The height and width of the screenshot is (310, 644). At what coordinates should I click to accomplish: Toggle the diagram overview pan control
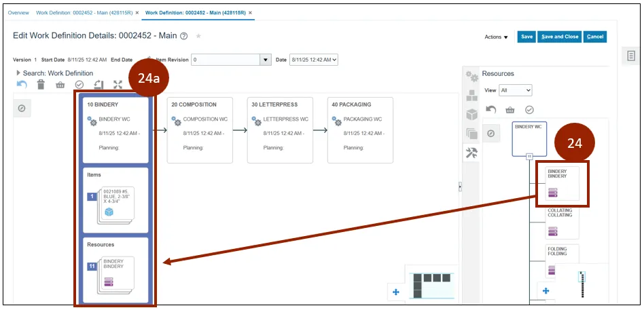tap(396, 292)
